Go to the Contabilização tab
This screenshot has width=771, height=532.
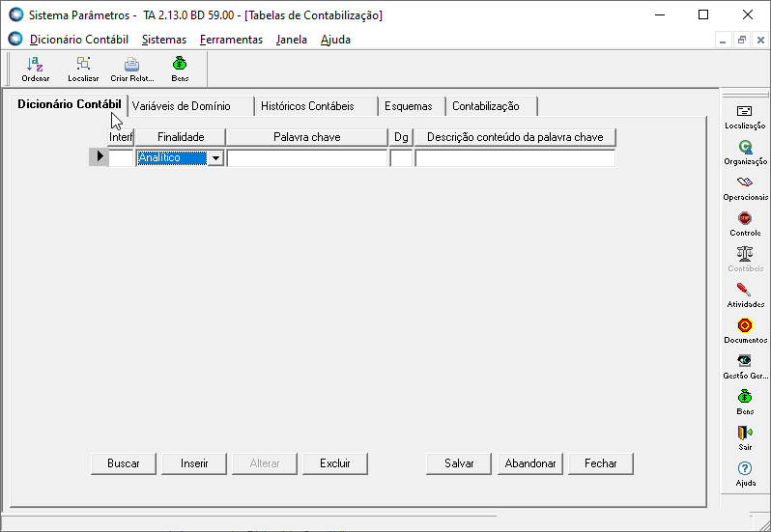pos(492,106)
